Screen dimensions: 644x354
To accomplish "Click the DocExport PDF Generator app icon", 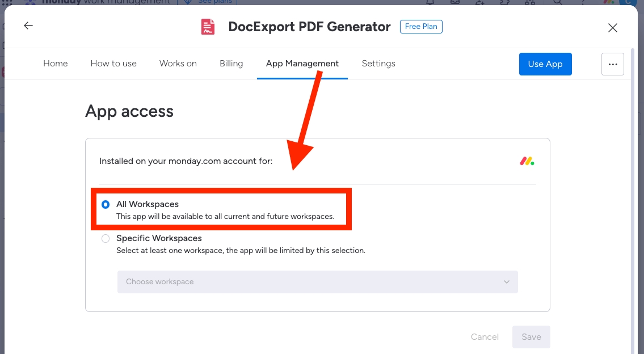I will (x=208, y=27).
